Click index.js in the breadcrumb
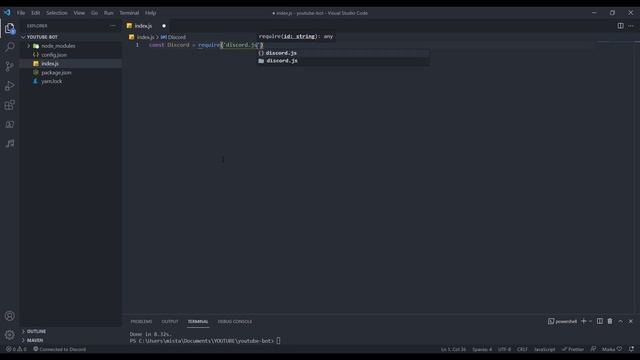Image resolution: width=640 pixels, height=360 pixels. click(x=145, y=37)
